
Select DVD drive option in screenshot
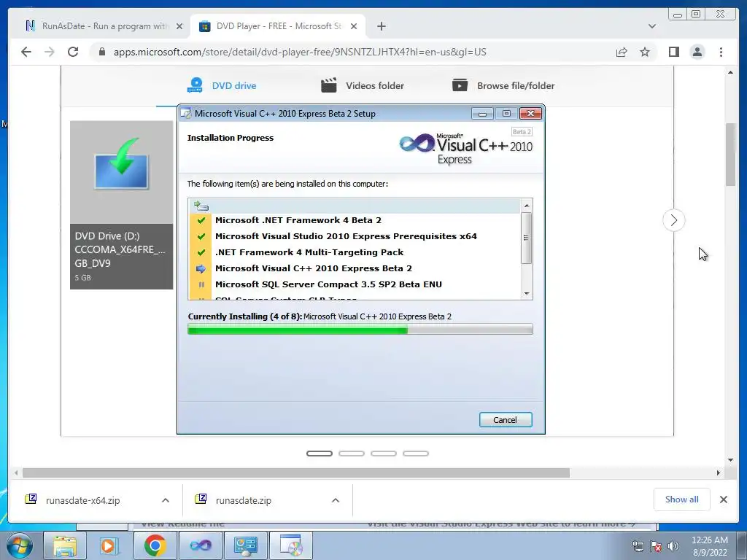[221, 86]
